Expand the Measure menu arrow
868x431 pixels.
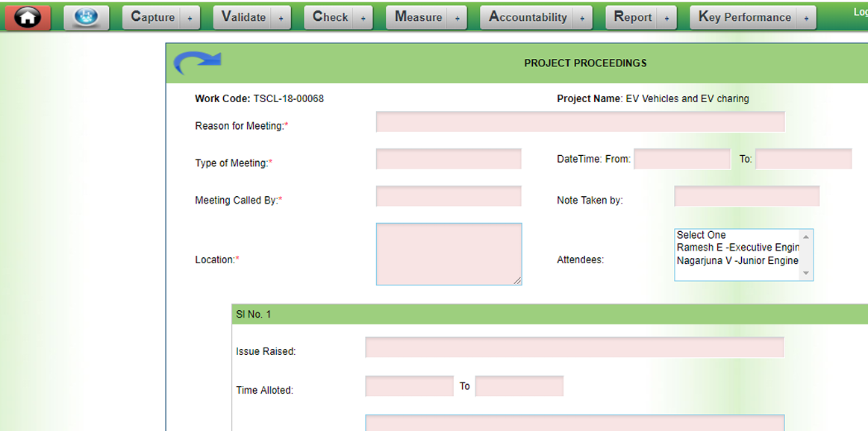tap(457, 18)
